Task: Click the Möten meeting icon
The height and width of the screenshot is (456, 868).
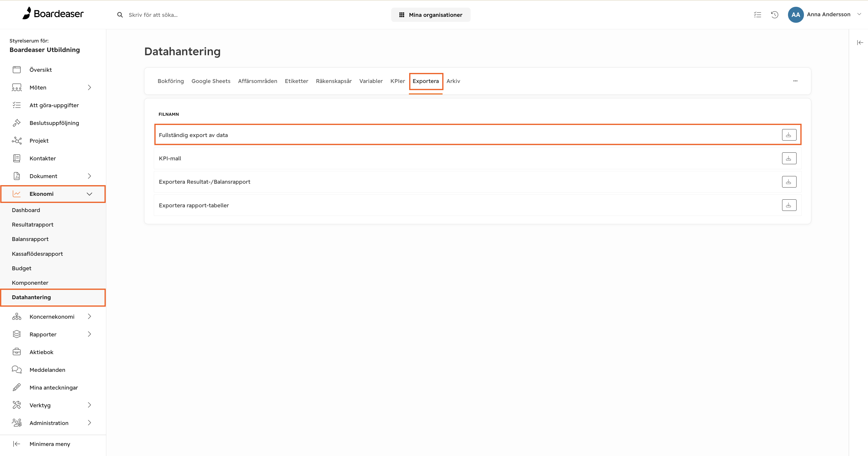Action: pyautogui.click(x=17, y=87)
